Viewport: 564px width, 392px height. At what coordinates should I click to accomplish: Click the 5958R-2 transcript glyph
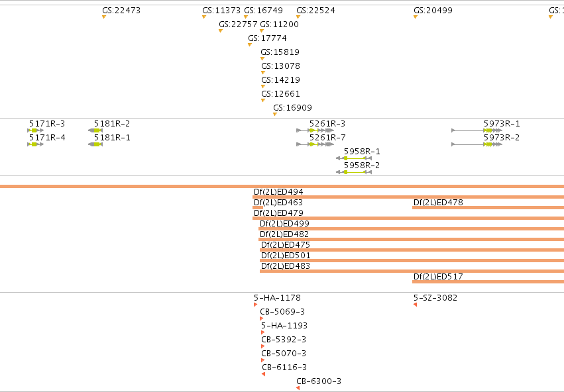pyautogui.click(x=354, y=172)
